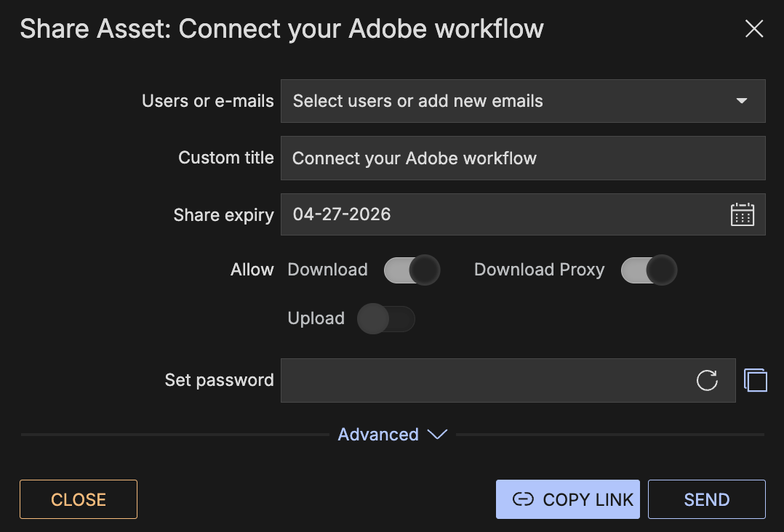This screenshot has width=784, height=532.
Task: Open the users dropdown arrow
Action: 742,101
